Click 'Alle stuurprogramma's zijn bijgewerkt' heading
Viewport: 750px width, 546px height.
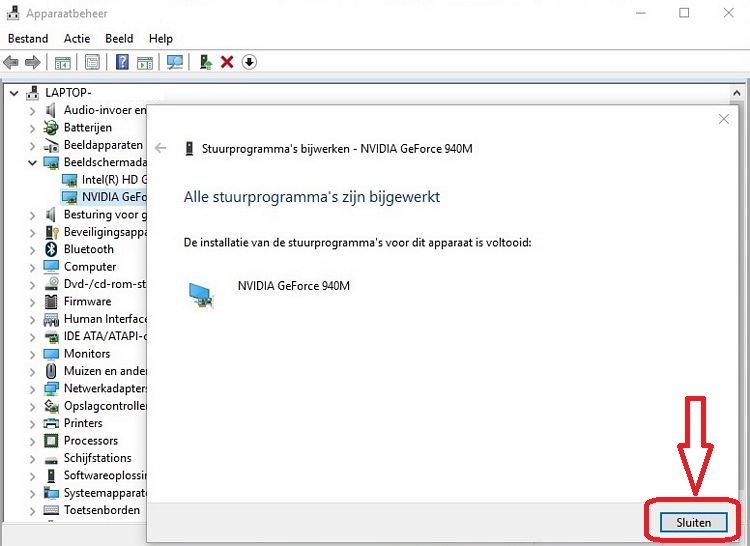[x=312, y=197]
